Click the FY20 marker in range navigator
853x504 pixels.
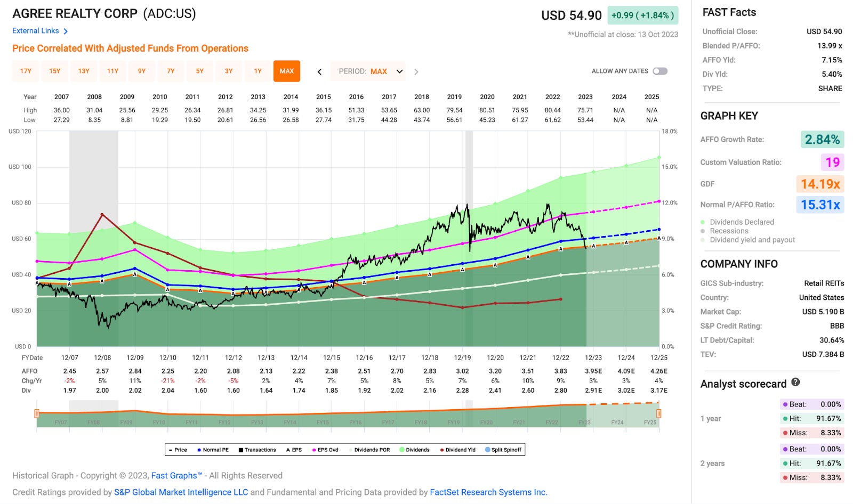[486, 422]
